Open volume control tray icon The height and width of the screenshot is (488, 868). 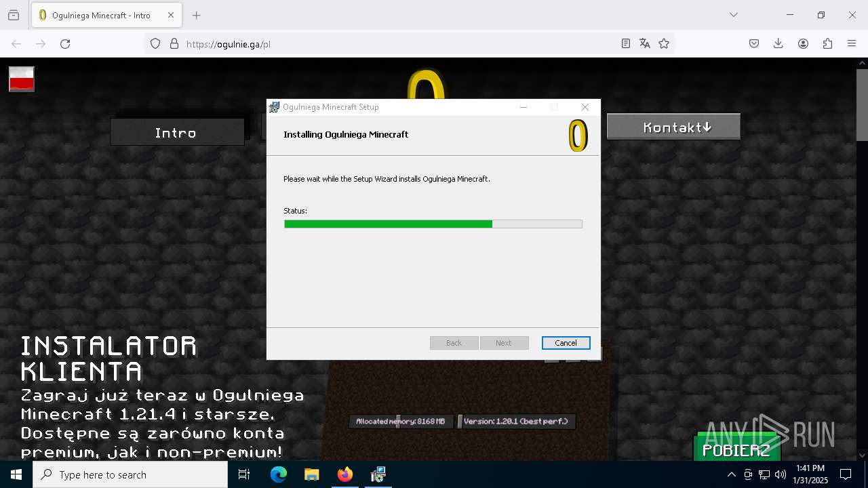point(781,474)
